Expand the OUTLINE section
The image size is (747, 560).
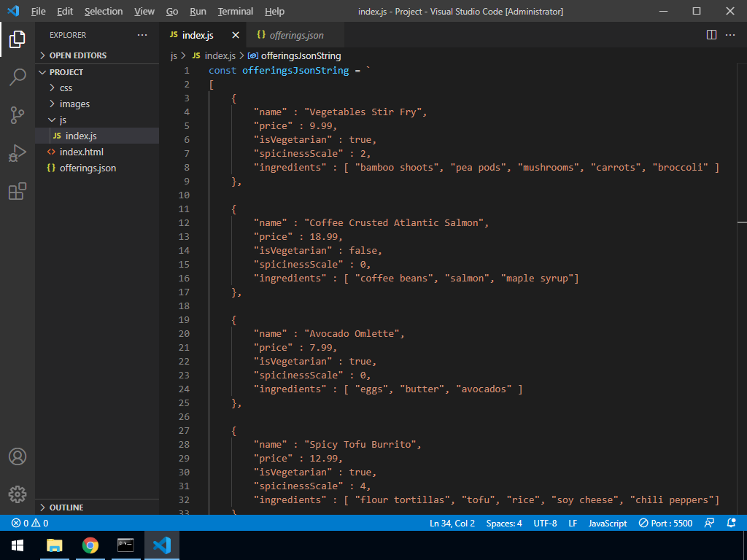click(66, 507)
